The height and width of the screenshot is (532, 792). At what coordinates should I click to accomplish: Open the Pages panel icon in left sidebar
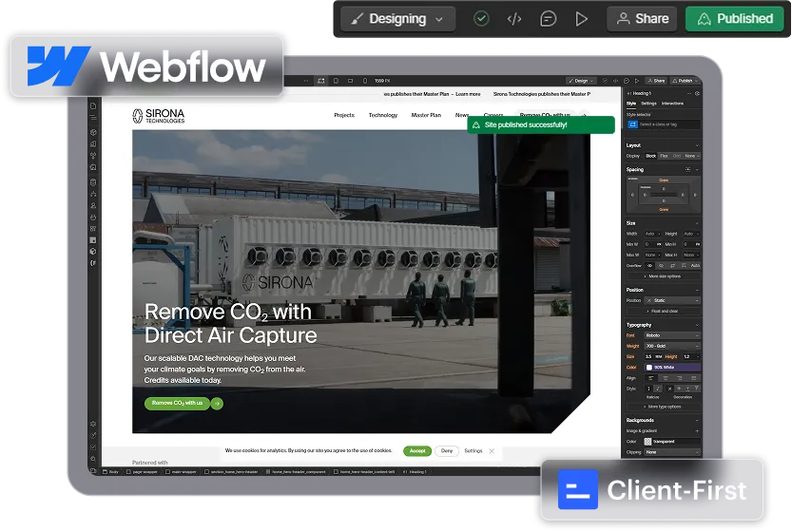click(x=93, y=106)
